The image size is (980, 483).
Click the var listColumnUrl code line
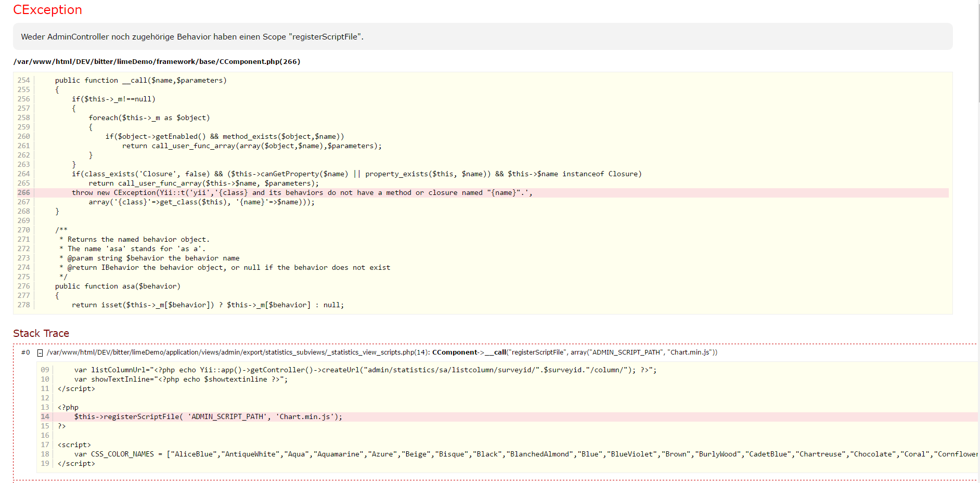point(364,370)
